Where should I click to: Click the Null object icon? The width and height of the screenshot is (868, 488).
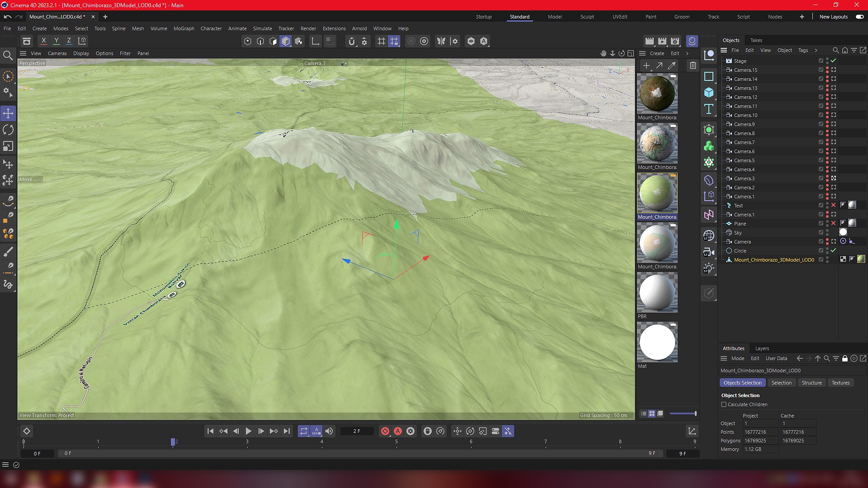pos(709,56)
